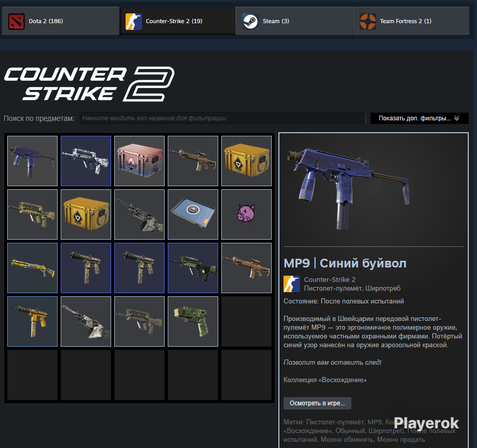Open the Steam (3) inventory tab
This screenshot has width=477, height=448.
coord(294,21)
